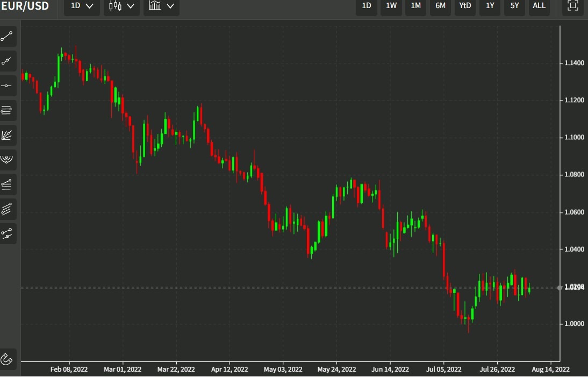
Task: Select the pitchfork drawing tool
Action: pyautogui.click(x=7, y=234)
